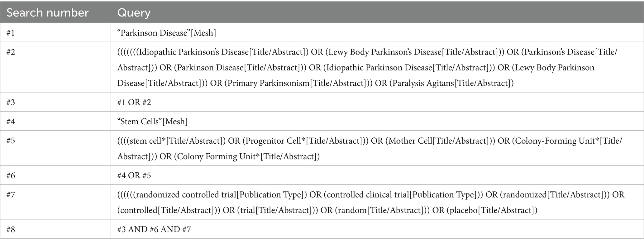Click the "Query" column header

[x=134, y=13]
